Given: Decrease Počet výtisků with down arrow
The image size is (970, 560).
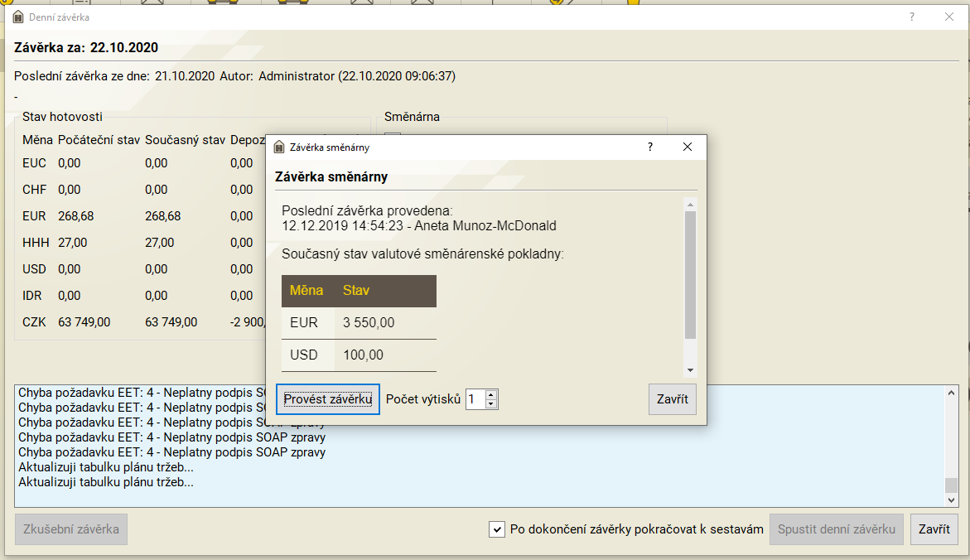Looking at the screenshot, I should point(491,404).
